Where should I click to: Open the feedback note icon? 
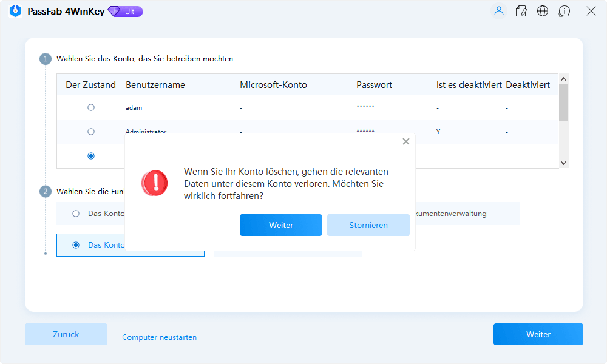coord(521,11)
